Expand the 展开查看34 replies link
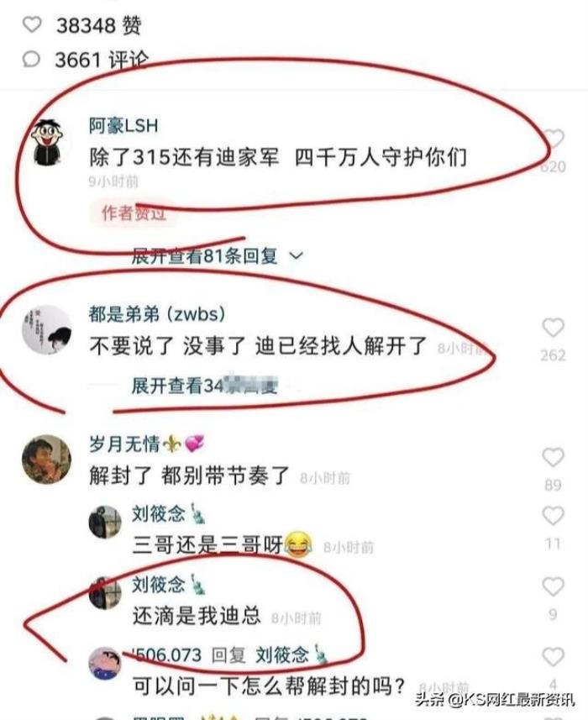The height and width of the screenshot is (720, 588). (x=205, y=386)
